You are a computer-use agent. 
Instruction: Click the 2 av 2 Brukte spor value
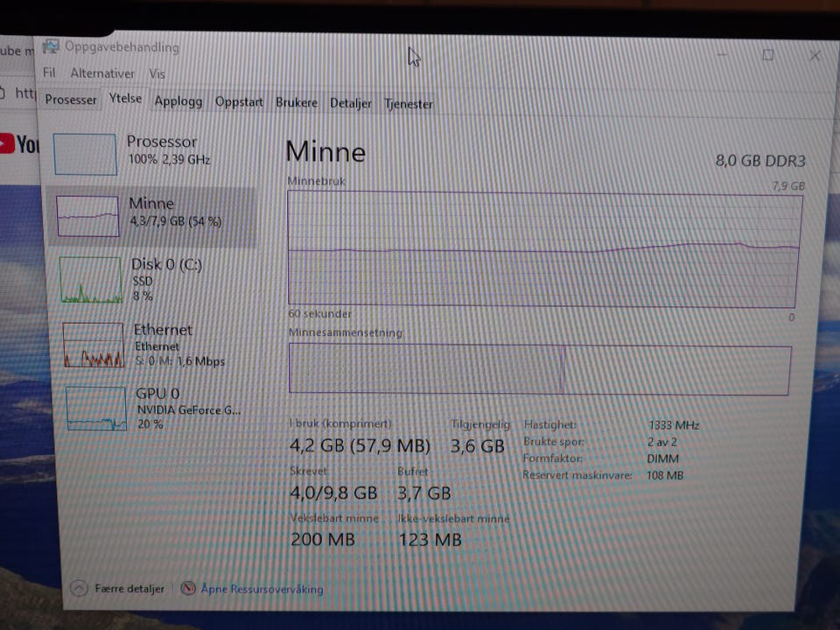(x=662, y=442)
